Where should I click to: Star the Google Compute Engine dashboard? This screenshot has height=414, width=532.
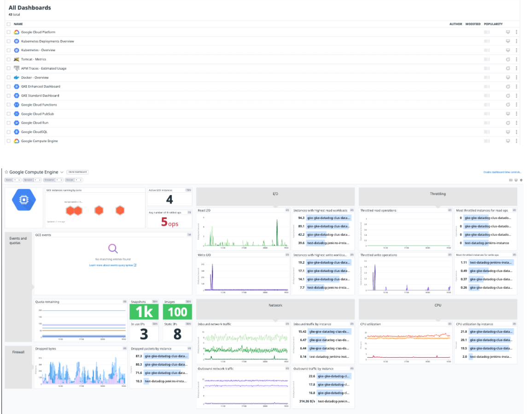(6, 172)
